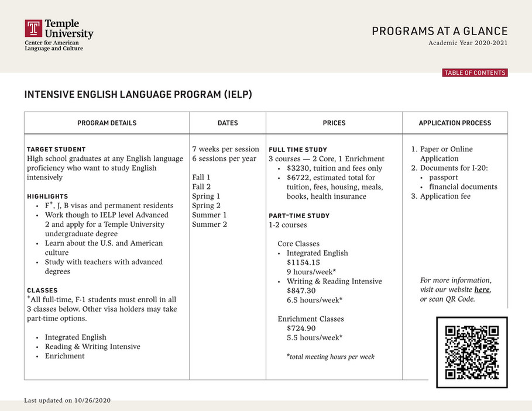Select the 'Application Process' column header
This screenshot has height=411, width=532.
point(455,123)
